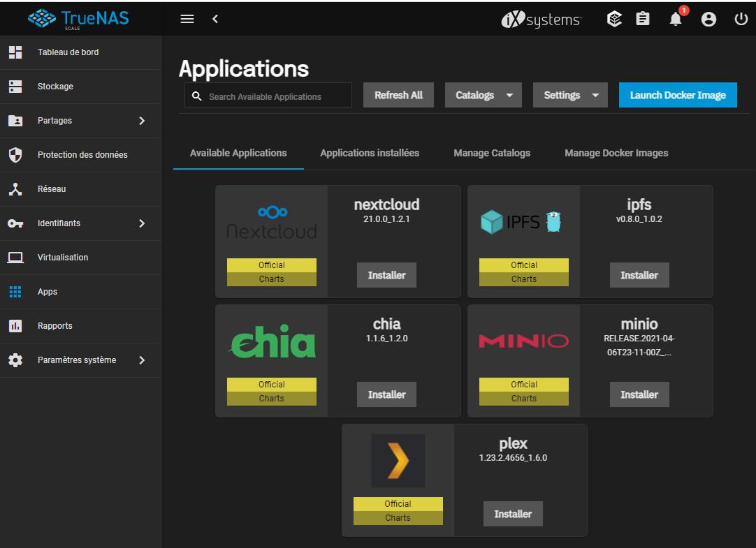Click the search magnifier icon
The image size is (756, 548).
[197, 96]
